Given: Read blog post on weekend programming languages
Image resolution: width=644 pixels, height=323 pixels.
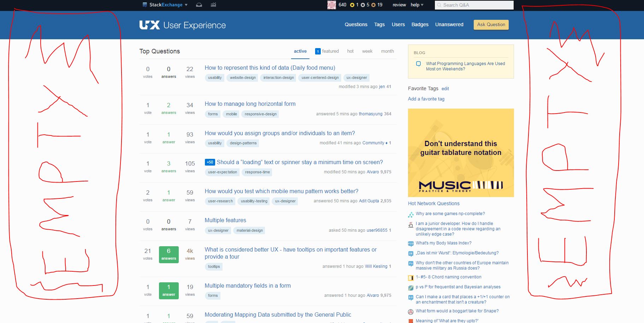Looking at the screenshot, I should pyautogui.click(x=465, y=66).
